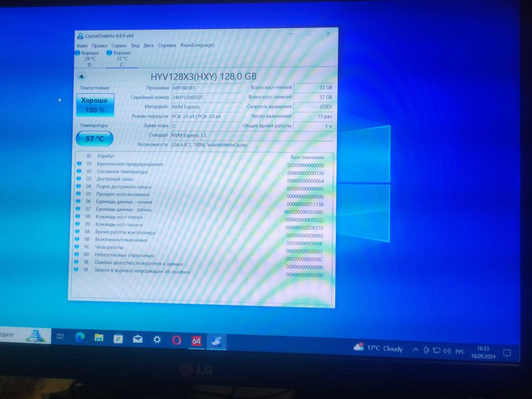Screen dimensions: 532x399
Task: Open Settings gear from taskbar
Action: coord(157,339)
